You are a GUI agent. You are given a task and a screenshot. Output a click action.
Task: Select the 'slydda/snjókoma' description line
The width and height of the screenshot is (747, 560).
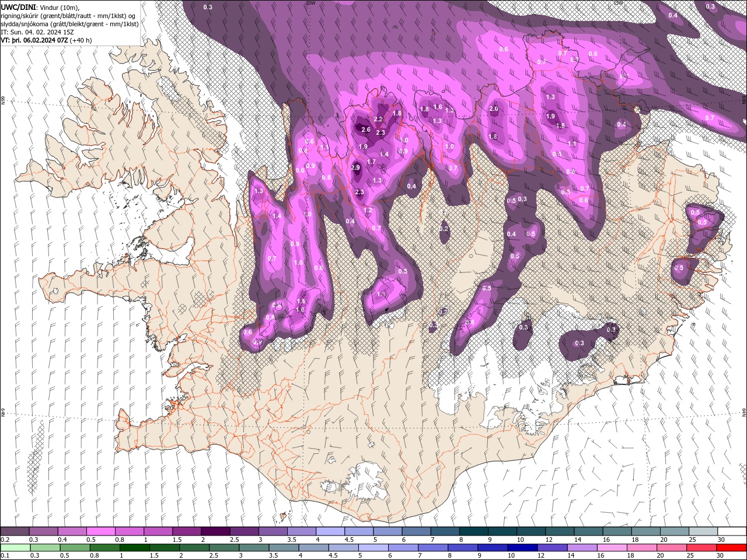69,24
